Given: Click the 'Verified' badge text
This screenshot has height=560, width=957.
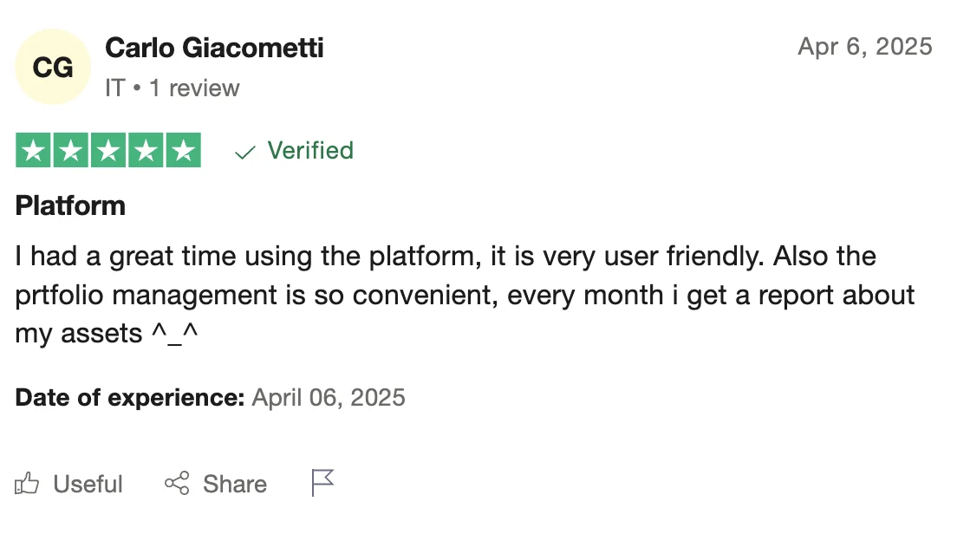Looking at the screenshot, I should pyautogui.click(x=310, y=151).
